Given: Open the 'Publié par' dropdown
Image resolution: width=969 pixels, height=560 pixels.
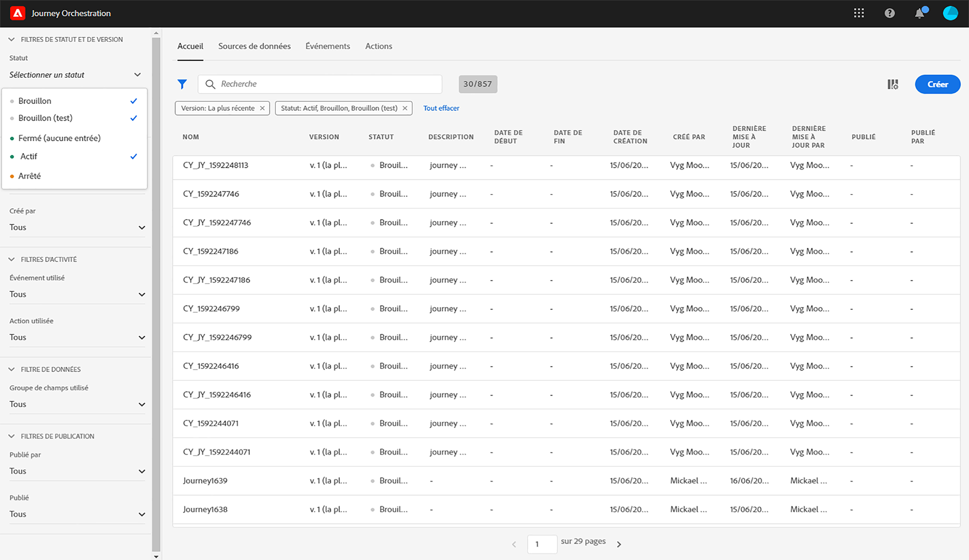Looking at the screenshot, I should click(77, 471).
